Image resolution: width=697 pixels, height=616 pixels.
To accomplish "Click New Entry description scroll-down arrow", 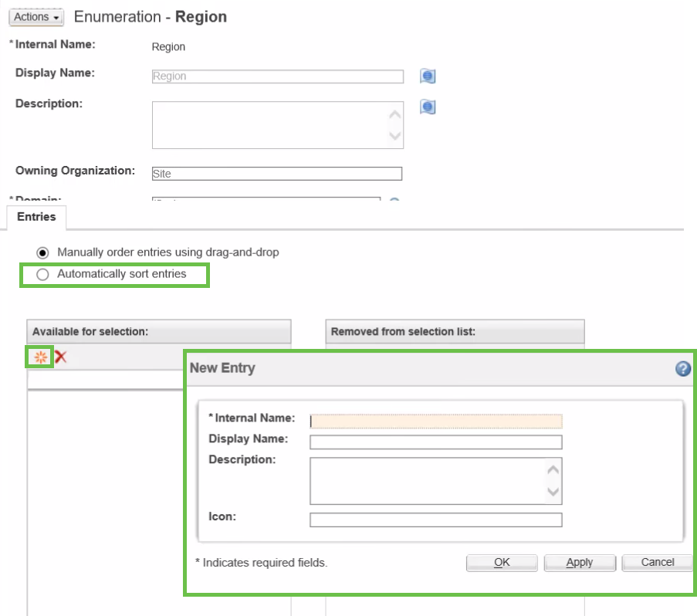I will [553, 492].
